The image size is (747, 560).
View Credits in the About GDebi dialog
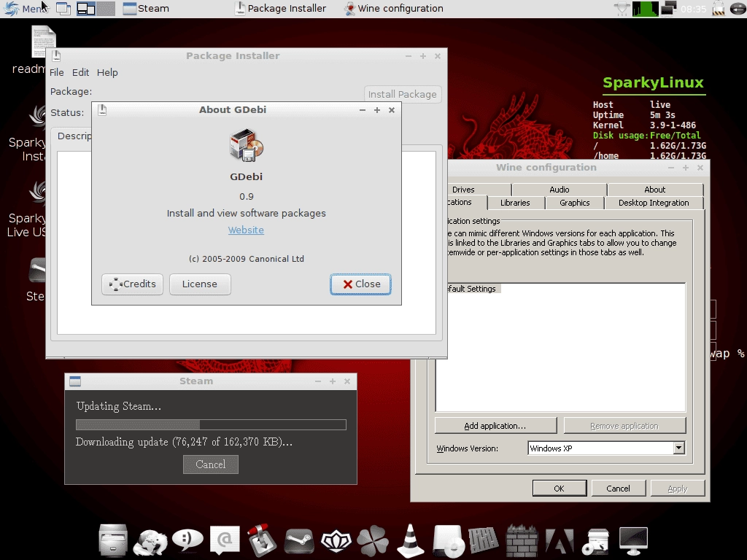coord(132,284)
